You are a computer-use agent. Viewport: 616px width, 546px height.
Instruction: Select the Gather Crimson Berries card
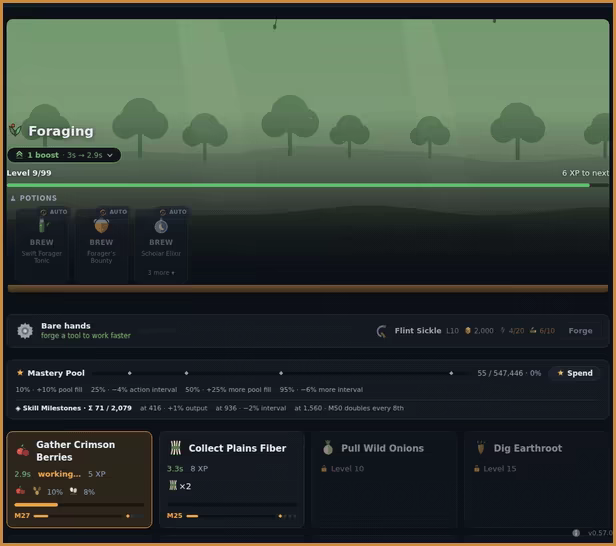(79, 480)
